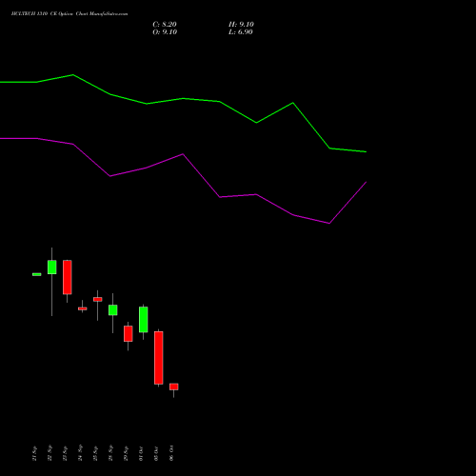476x476 pixels.
Task: Select the high value H: 9.10
Action: click(241, 25)
